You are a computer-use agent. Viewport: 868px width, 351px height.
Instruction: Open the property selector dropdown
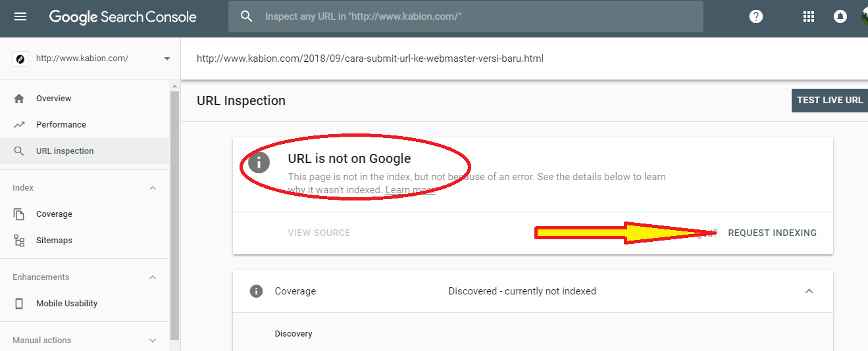click(x=166, y=59)
